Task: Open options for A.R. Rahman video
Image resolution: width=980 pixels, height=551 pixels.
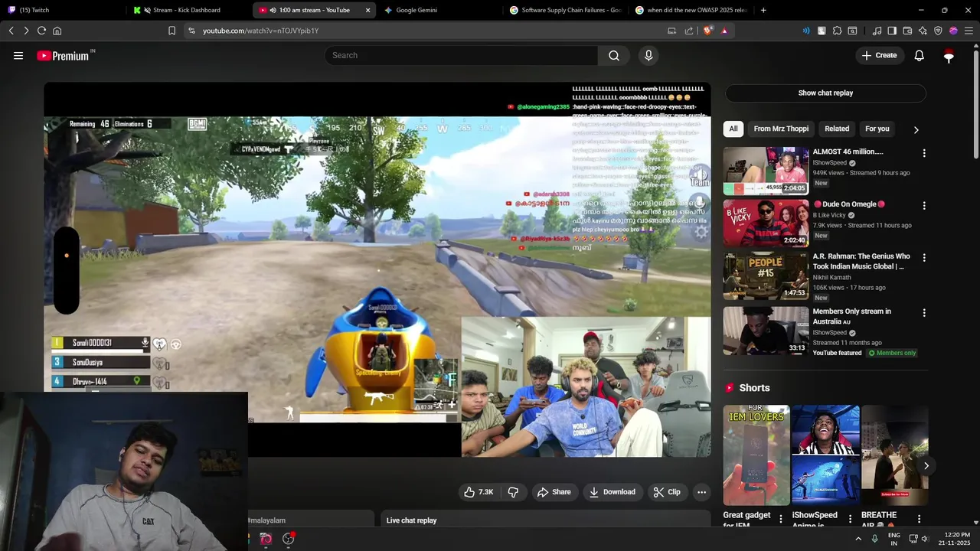Action: [924, 258]
